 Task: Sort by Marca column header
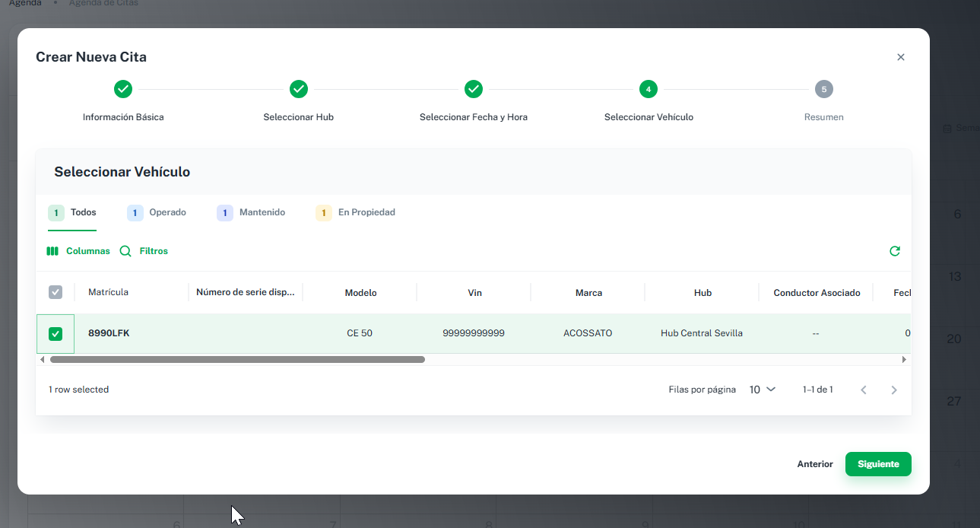[x=588, y=293]
